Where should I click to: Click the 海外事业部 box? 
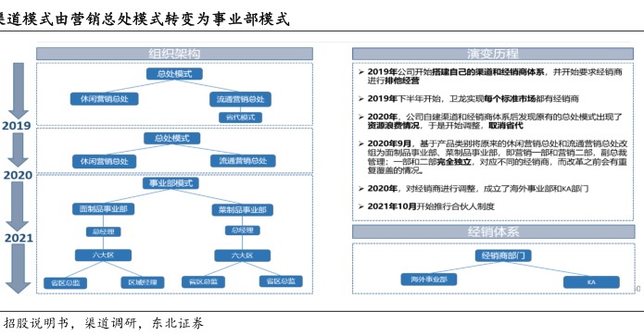click(429, 280)
